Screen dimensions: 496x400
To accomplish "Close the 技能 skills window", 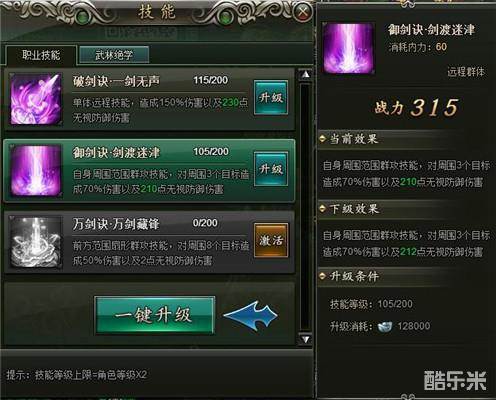I will click(302, 12).
